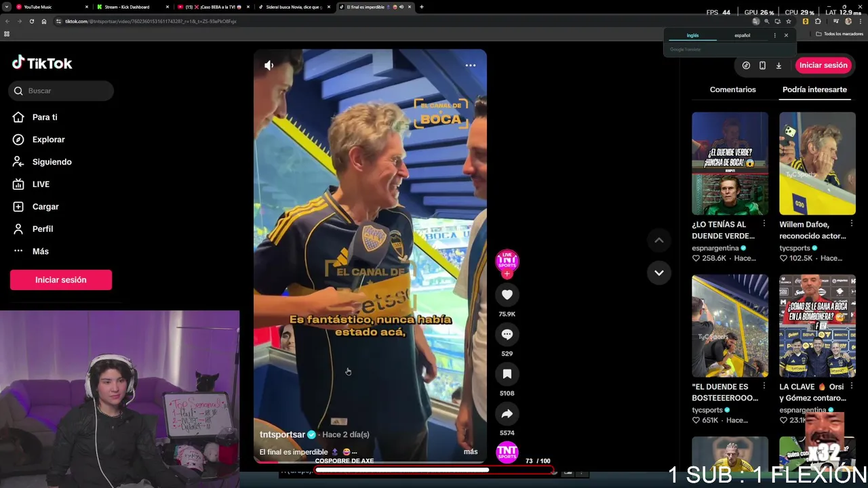
Task: Open the EL DUENDE ES BOSTEEEEROOO thumbnail
Action: coord(730,326)
